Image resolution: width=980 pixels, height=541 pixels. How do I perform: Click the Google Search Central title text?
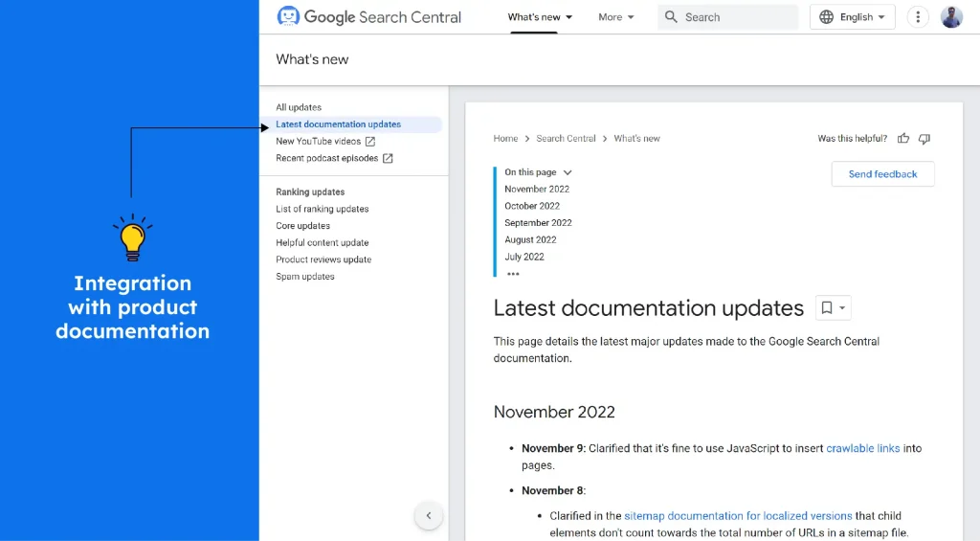coord(382,17)
